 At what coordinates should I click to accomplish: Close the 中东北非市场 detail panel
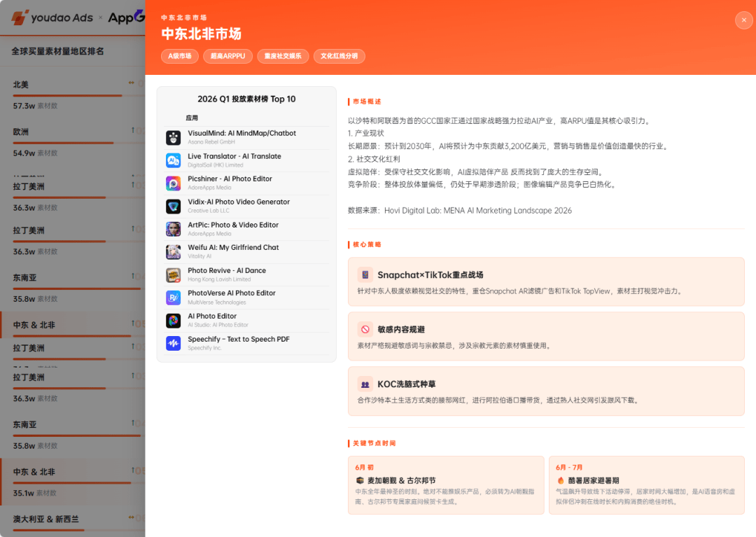pos(743,20)
